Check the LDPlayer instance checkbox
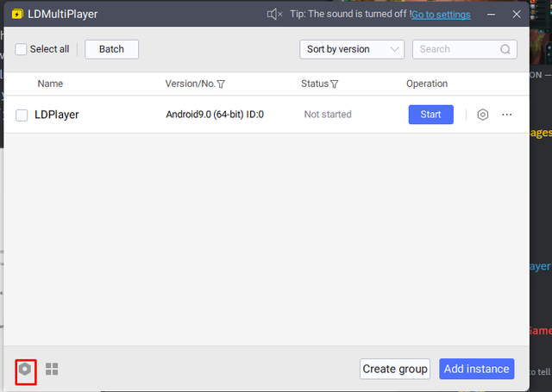Image resolution: width=552 pixels, height=392 pixels. click(22, 115)
